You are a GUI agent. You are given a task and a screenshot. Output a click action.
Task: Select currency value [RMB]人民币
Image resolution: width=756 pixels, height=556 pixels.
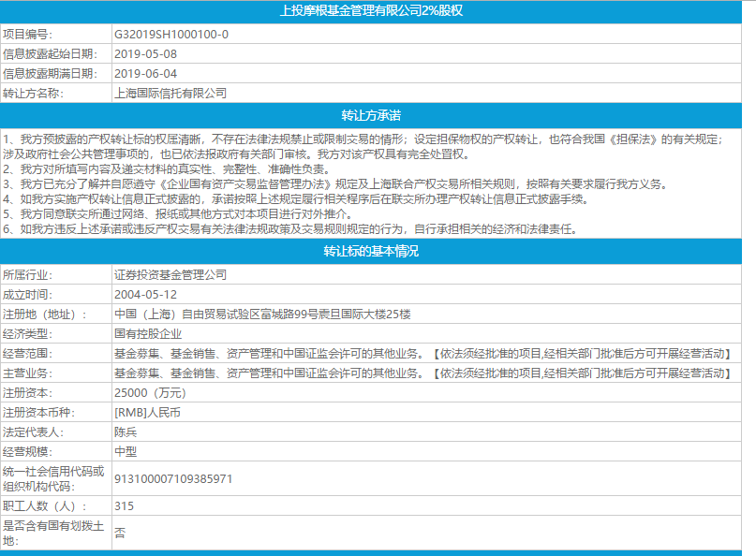(147, 413)
